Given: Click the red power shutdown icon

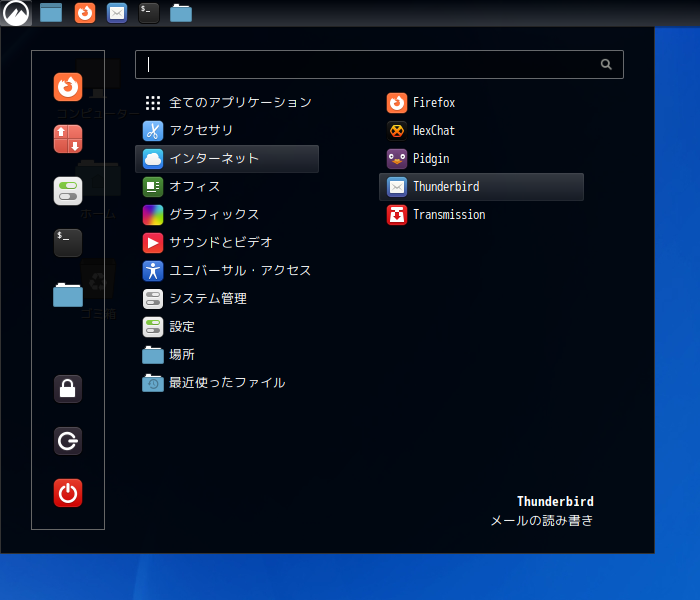Looking at the screenshot, I should point(68,493).
